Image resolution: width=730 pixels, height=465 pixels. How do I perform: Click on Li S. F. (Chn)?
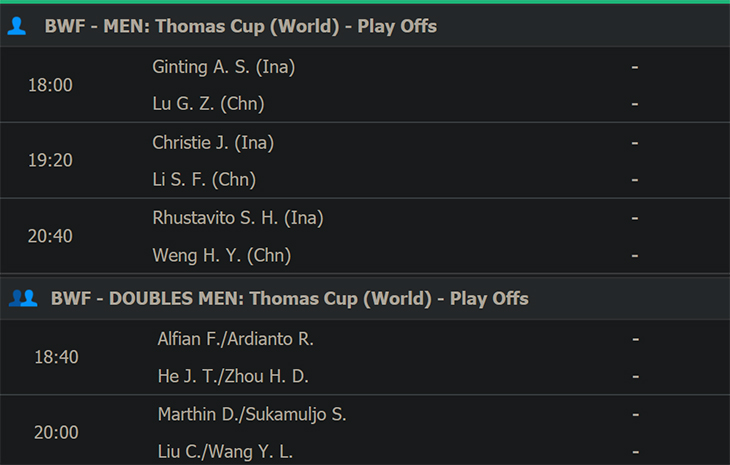tap(204, 180)
